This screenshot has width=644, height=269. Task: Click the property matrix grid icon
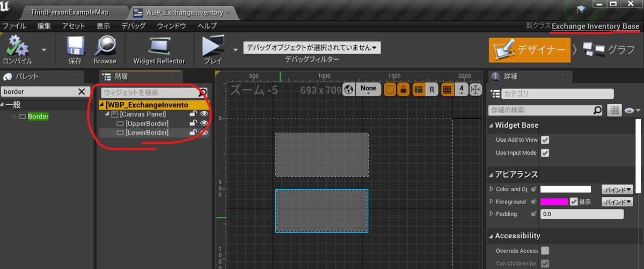click(x=614, y=110)
